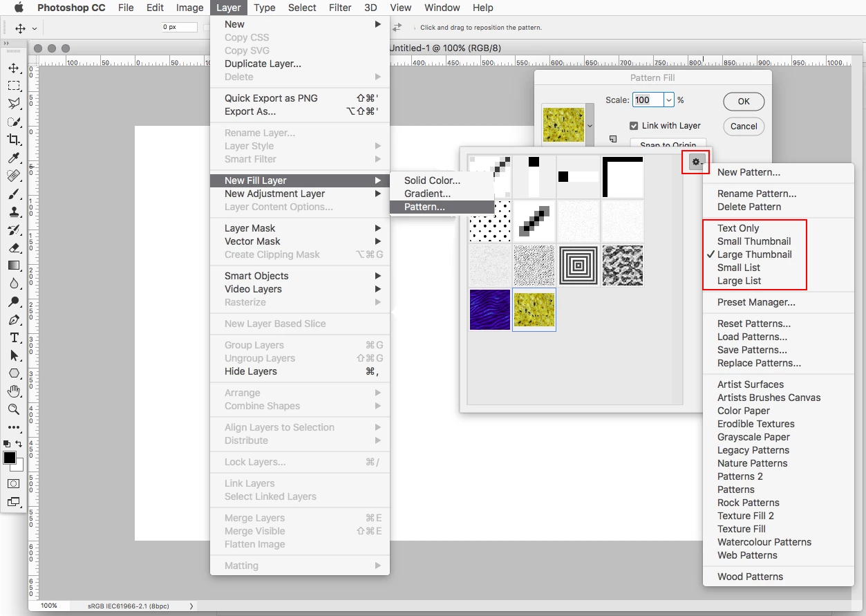Select the Eyedropper tool
Screen dimensions: 866x616
click(x=14, y=158)
